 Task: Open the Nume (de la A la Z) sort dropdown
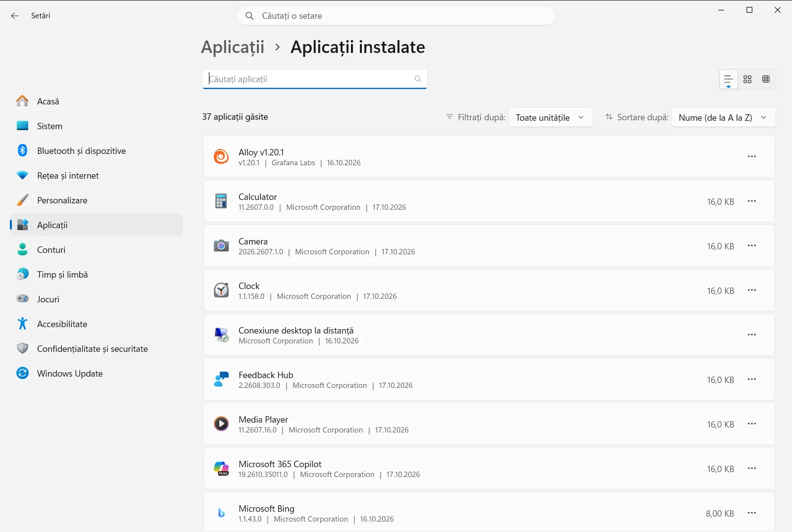point(723,117)
